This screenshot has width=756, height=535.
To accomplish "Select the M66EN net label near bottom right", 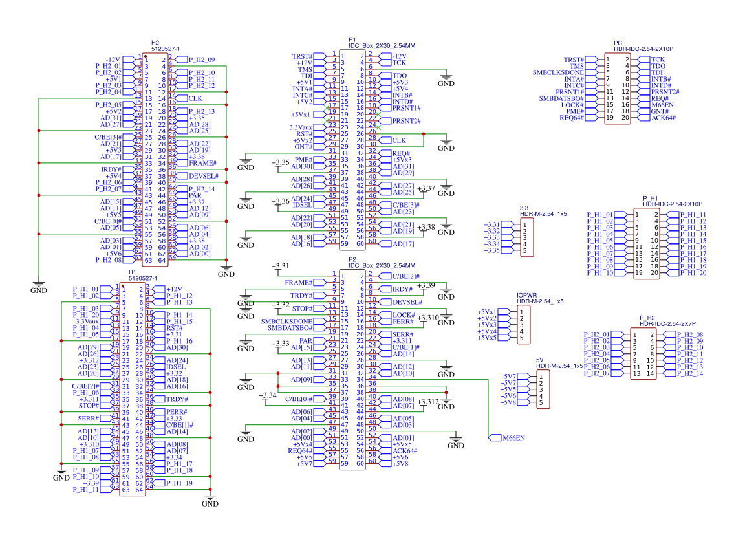I will tap(514, 438).
